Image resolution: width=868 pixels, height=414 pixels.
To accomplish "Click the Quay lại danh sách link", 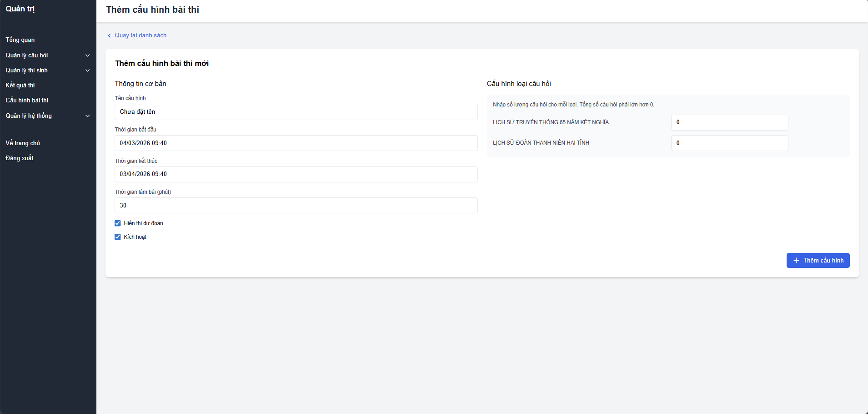I will tap(140, 35).
